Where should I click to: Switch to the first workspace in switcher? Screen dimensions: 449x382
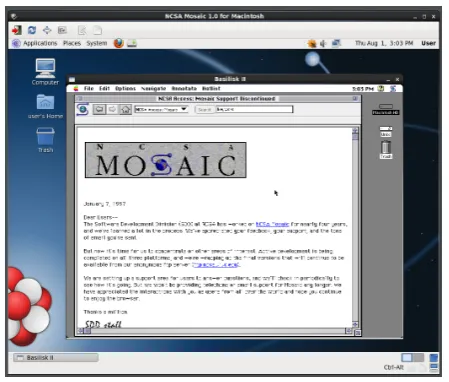click(x=407, y=358)
